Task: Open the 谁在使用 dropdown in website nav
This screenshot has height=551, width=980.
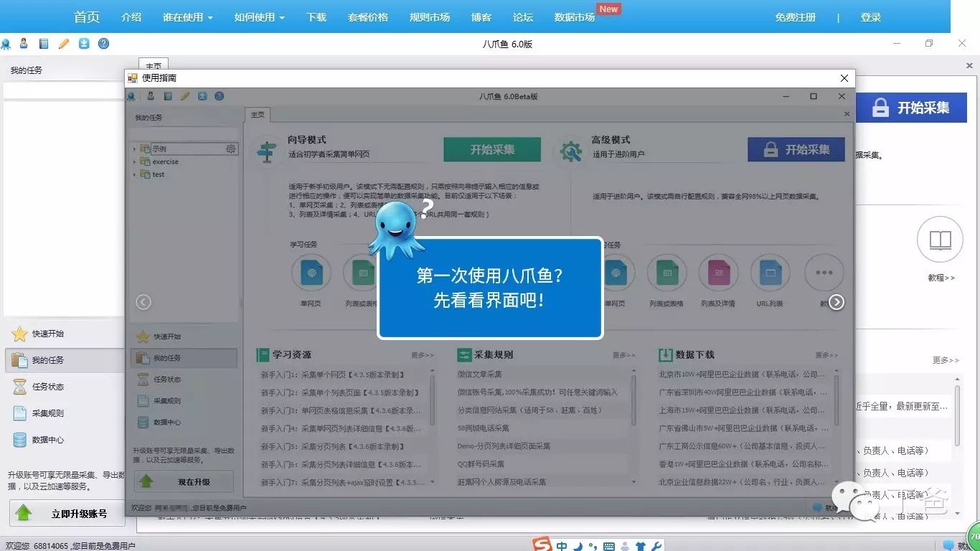Action: tap(188, 17)
